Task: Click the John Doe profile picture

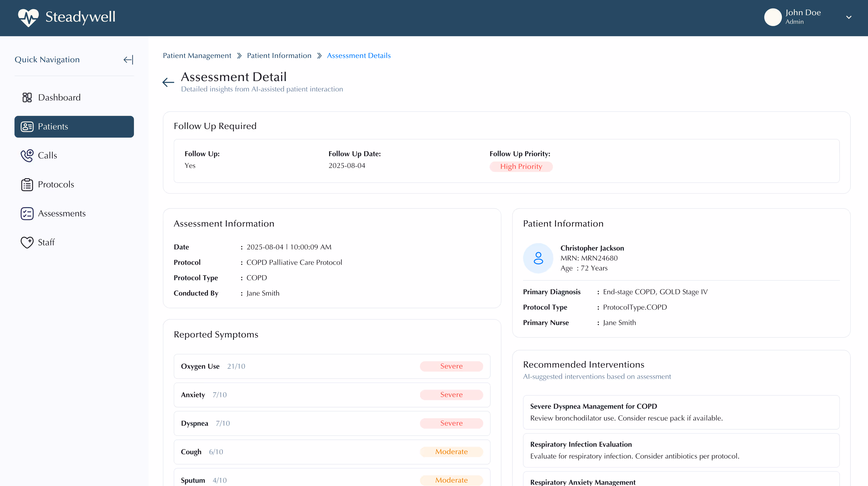Action: click(x=773, y=17)
